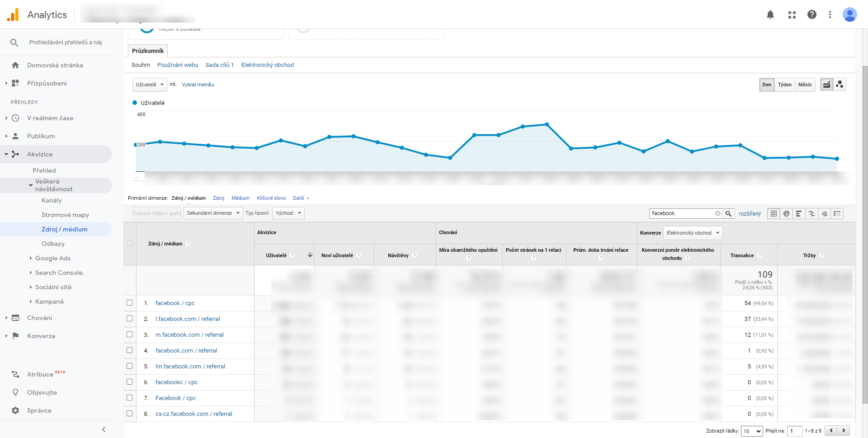Switch primary dimension to Médium
Screen dimensions: 868x438
click(241, 198)
